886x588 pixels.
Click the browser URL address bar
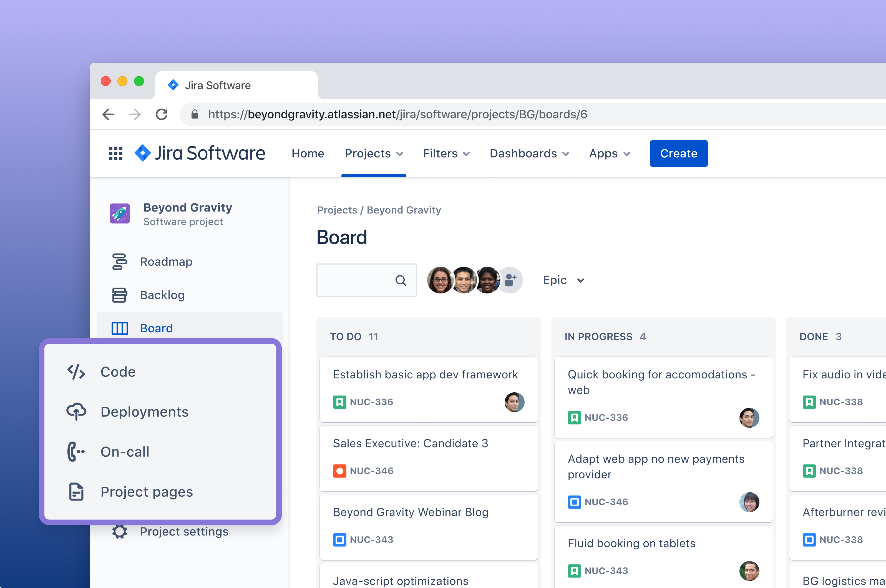point(532,114)
